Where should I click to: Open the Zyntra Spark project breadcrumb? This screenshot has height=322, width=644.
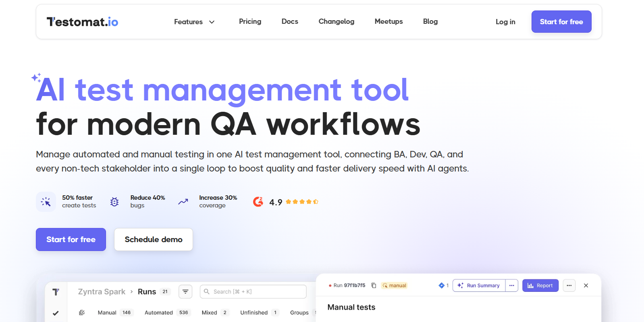click(x=102, y=292)
